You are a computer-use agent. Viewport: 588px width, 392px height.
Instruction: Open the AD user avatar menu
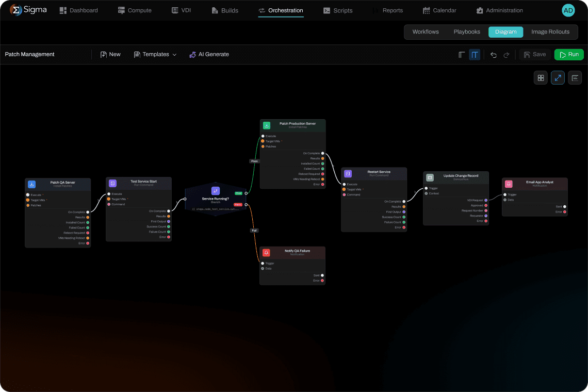[x=568, y=10]
